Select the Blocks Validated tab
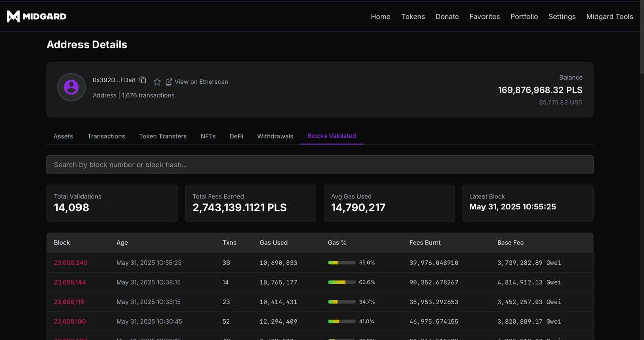This screenshot has width=644, height=340. point(332,136)
